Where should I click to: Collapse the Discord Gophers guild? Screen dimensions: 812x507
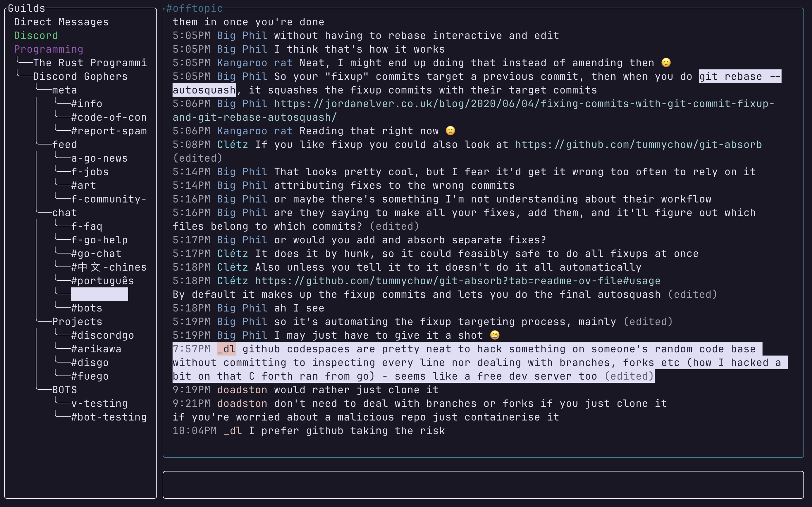coord(81,76)
